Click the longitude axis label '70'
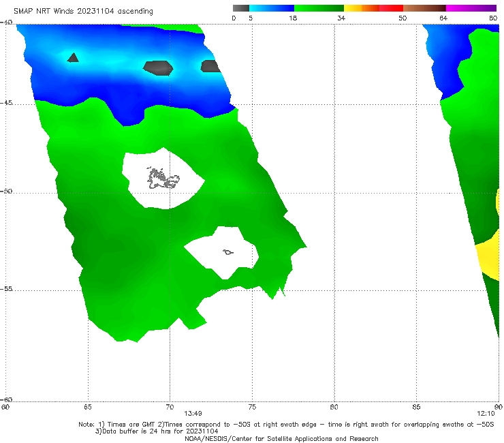Viewport: 504px width, 443px height. click(170, 408)
